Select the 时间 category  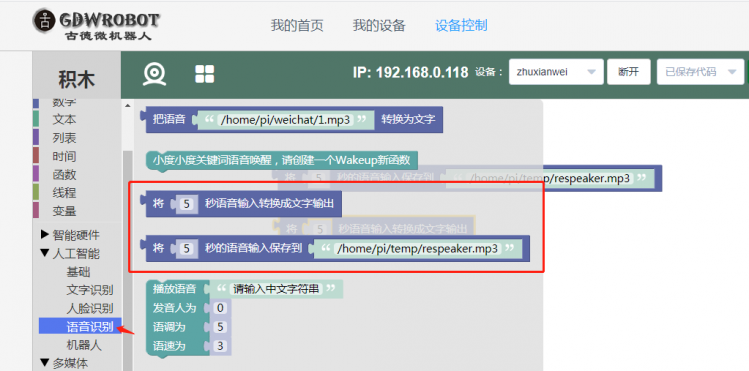pyautogui.click(x=64, y=156)
